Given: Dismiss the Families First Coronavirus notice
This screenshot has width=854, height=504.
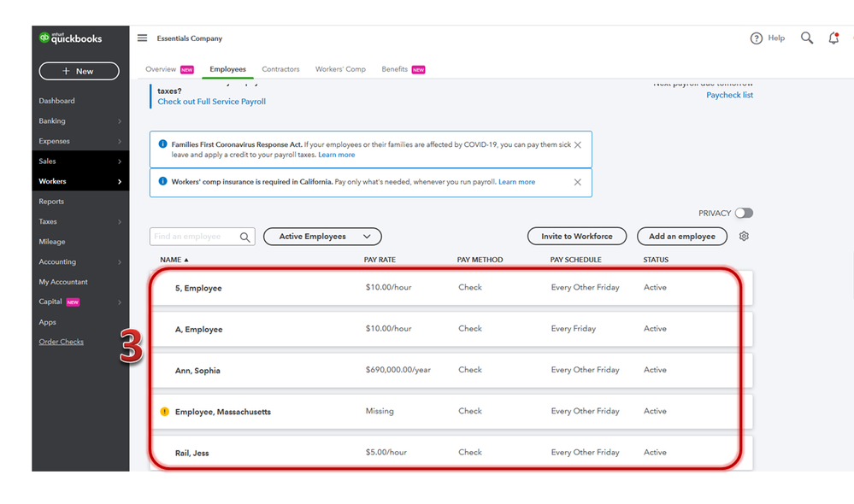Looking at the screenshot, I should tap(578, 144).
